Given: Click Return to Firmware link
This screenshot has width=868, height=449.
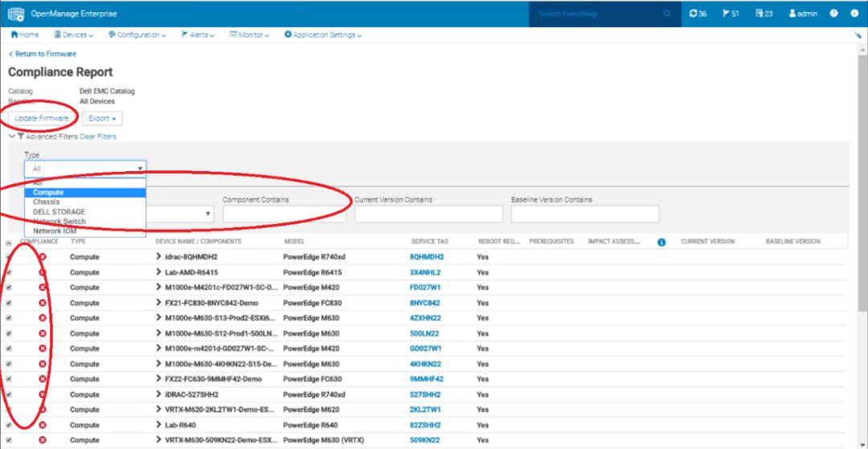Looking at the screenshot, I should pos(43,54).
